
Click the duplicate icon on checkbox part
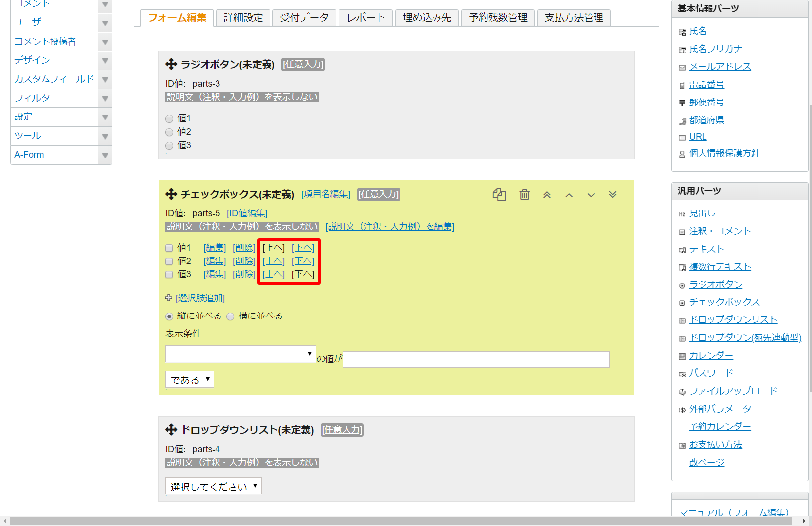[499, 195]
